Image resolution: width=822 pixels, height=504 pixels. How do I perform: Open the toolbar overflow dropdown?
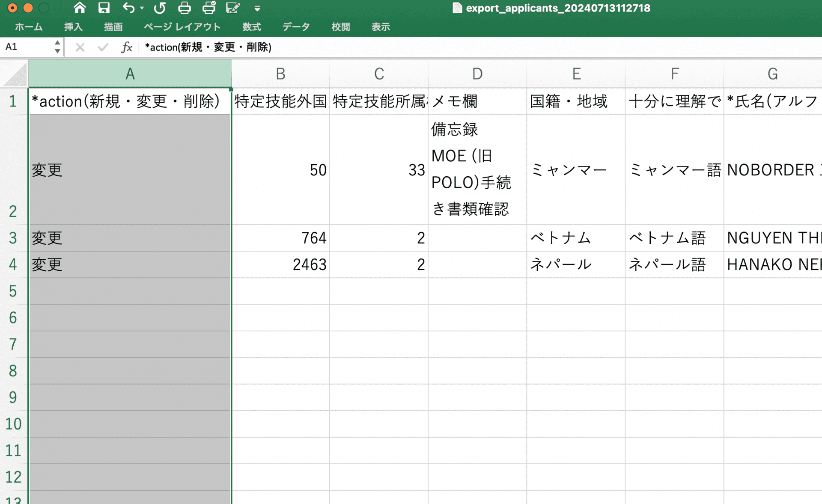257,7
